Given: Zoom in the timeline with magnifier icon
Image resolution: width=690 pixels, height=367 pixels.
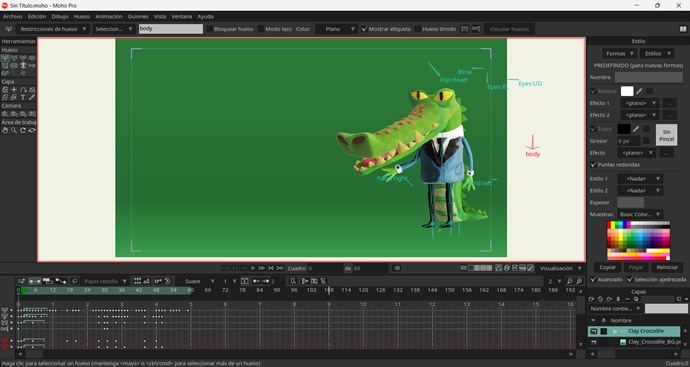Looking at the screenshot, I should coord(580,281).
